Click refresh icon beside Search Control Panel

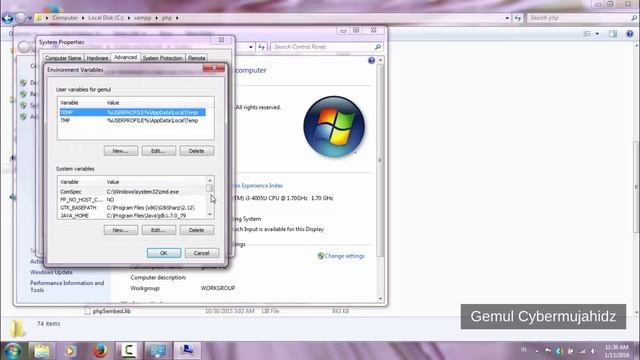261,47
